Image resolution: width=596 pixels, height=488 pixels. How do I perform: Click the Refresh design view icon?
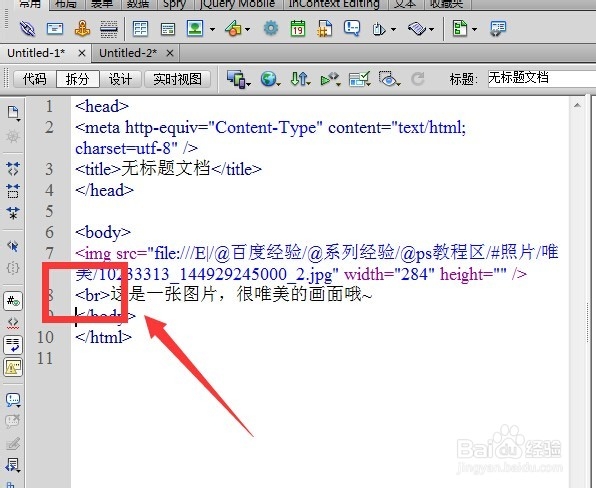coord(418,79)
